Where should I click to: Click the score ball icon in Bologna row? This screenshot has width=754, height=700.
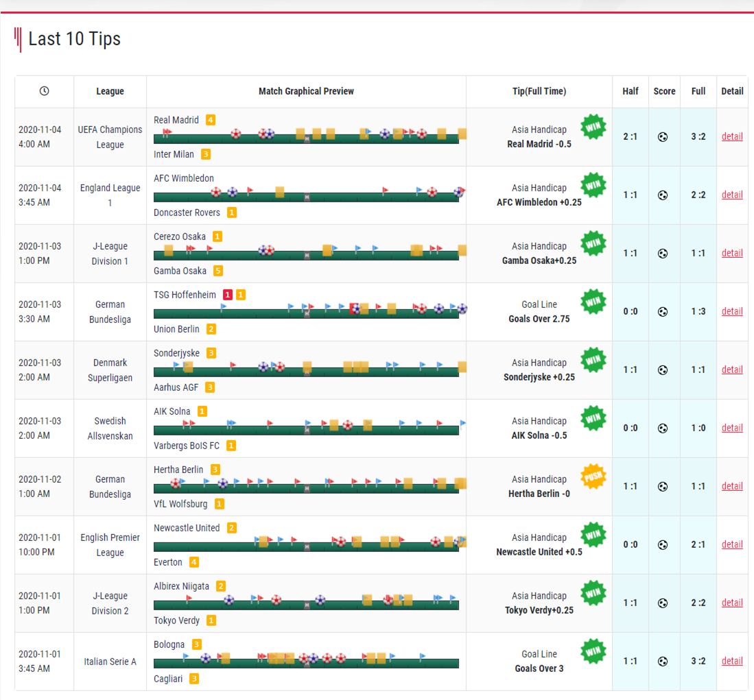(663, 662)
